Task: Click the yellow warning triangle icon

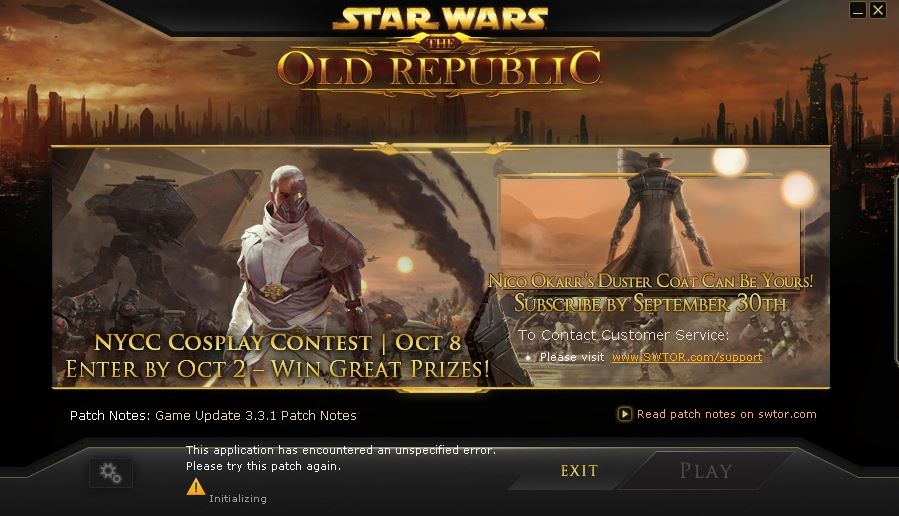Action: point(196,487)
